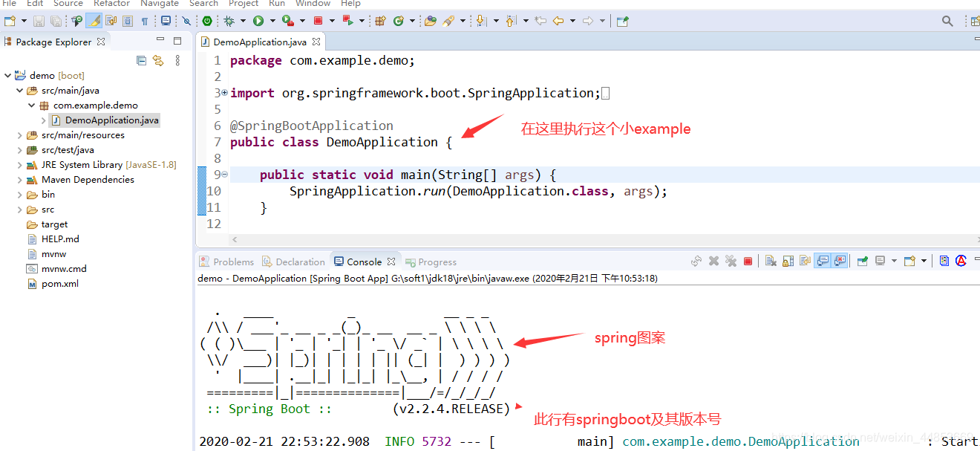Click the green Boot Dashboard power icon
980x451 pixels.
point(206,21)
